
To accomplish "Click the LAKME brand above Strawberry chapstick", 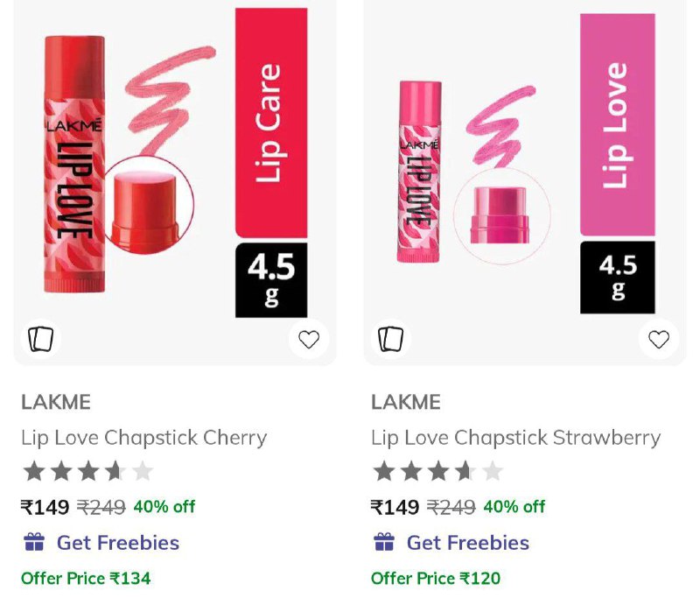I will click(x=406, y=402).
